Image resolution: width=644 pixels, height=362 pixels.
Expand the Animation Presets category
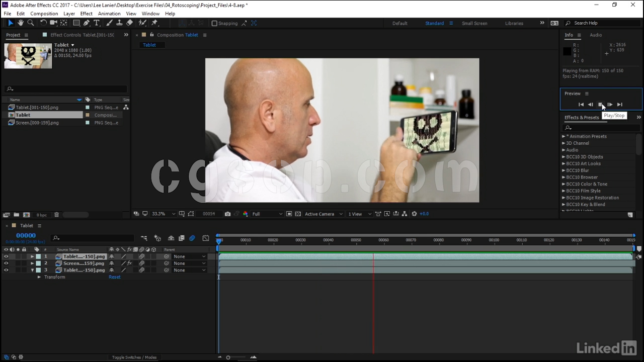pos(563,136)
